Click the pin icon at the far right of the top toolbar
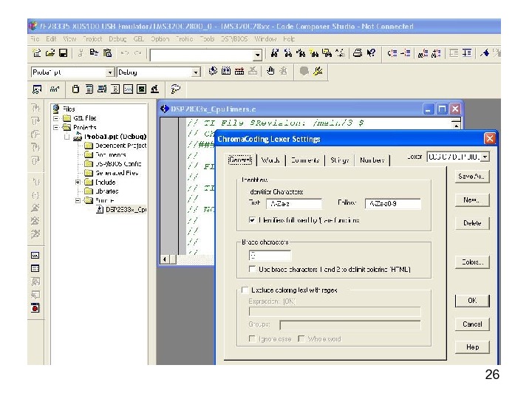The image size is (532, 399). 485,53
